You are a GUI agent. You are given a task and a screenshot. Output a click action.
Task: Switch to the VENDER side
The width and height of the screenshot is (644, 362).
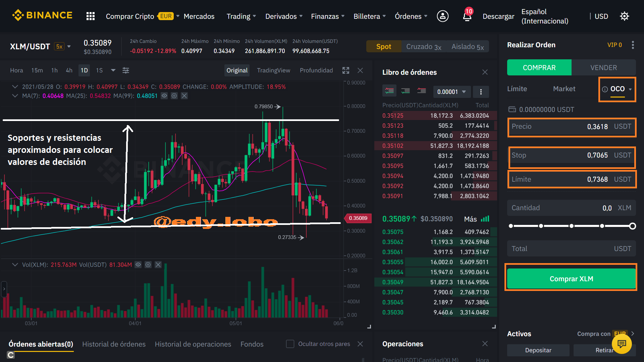[603, 67]
